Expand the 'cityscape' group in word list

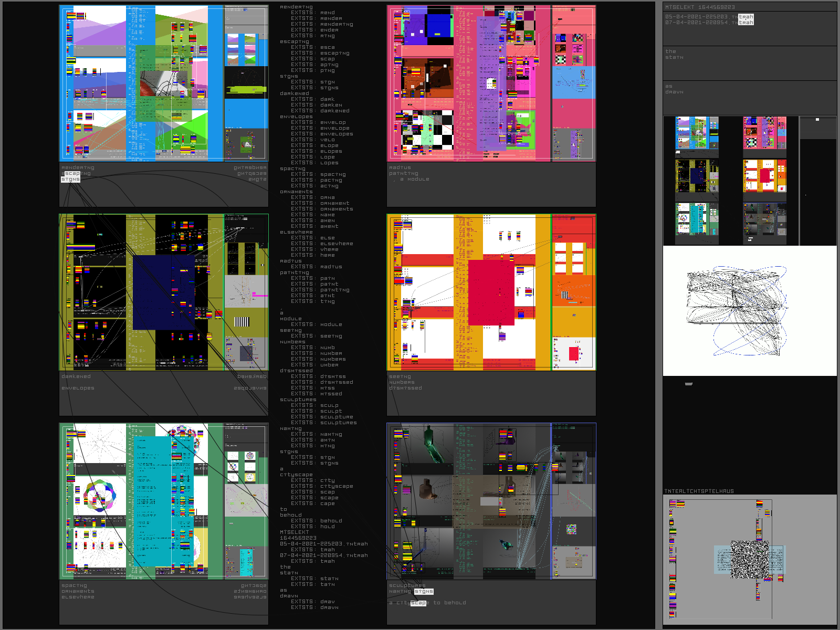pyautogui.click(x=296, y=475)
